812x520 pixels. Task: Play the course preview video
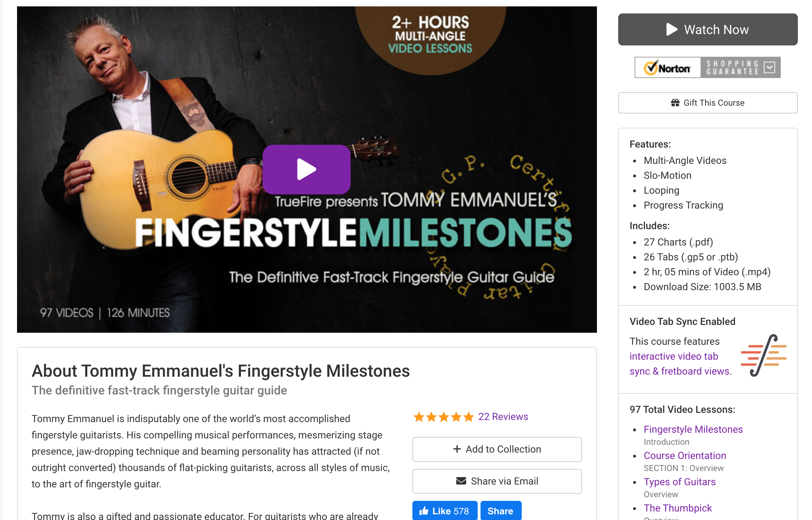point(307,170)
